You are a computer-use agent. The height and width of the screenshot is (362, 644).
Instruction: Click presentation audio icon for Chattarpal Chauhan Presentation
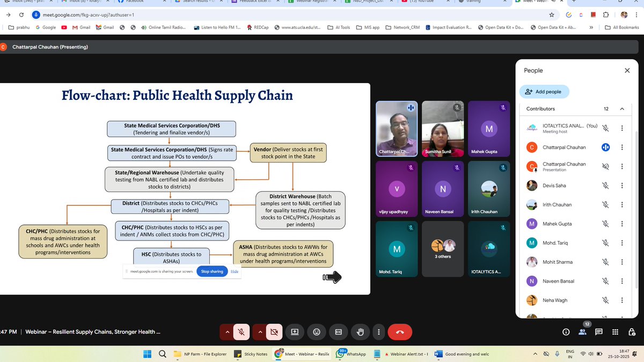pos(605,166)
